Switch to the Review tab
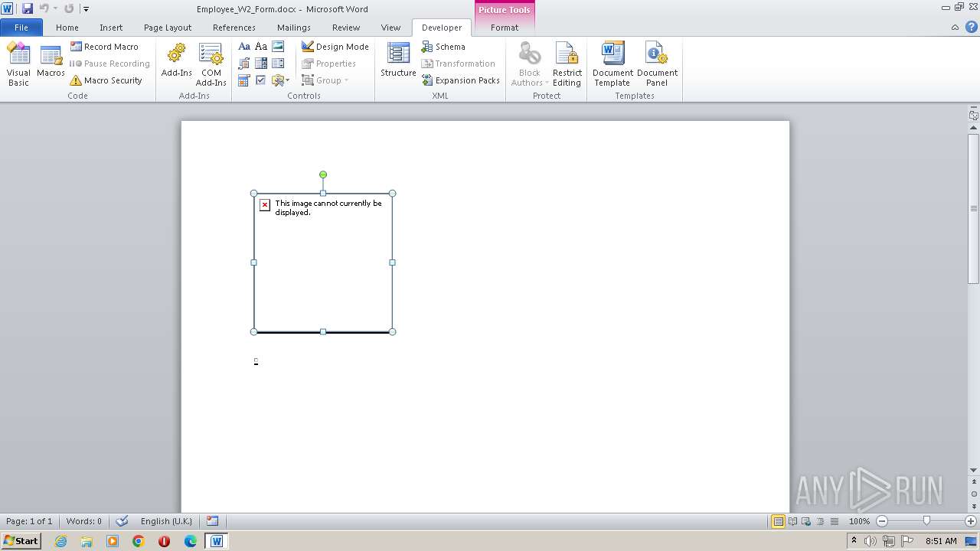The image size is (980, 551). click(346, 28)
